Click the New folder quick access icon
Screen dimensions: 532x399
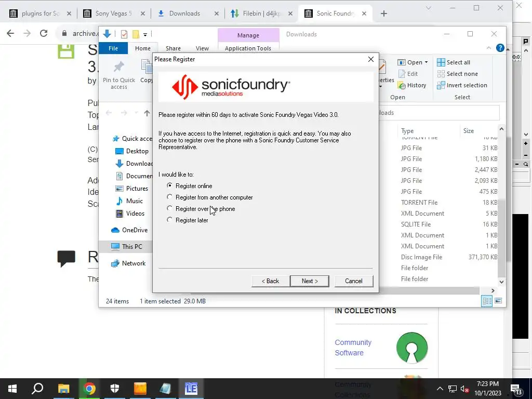[x=136, y=34]
